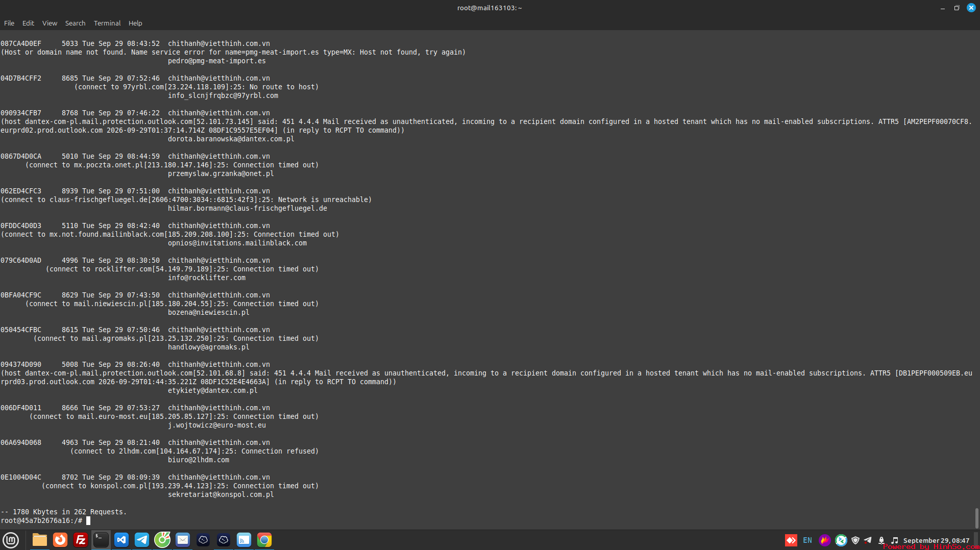Click the Telegram paper plane tray icon
Image resolution: width=980 pixels, height=550 pixels.
(x=868, y=540)
